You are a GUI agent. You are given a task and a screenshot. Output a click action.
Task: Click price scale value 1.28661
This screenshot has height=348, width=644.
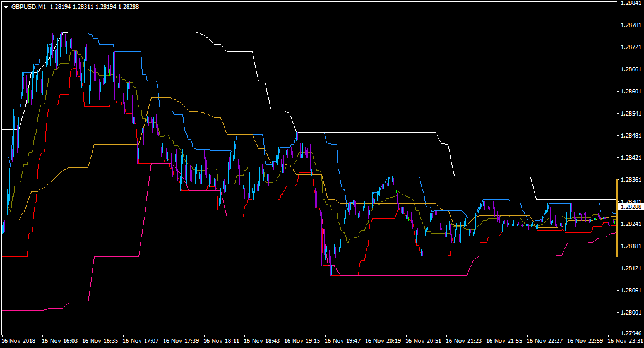tap(631, 69)
